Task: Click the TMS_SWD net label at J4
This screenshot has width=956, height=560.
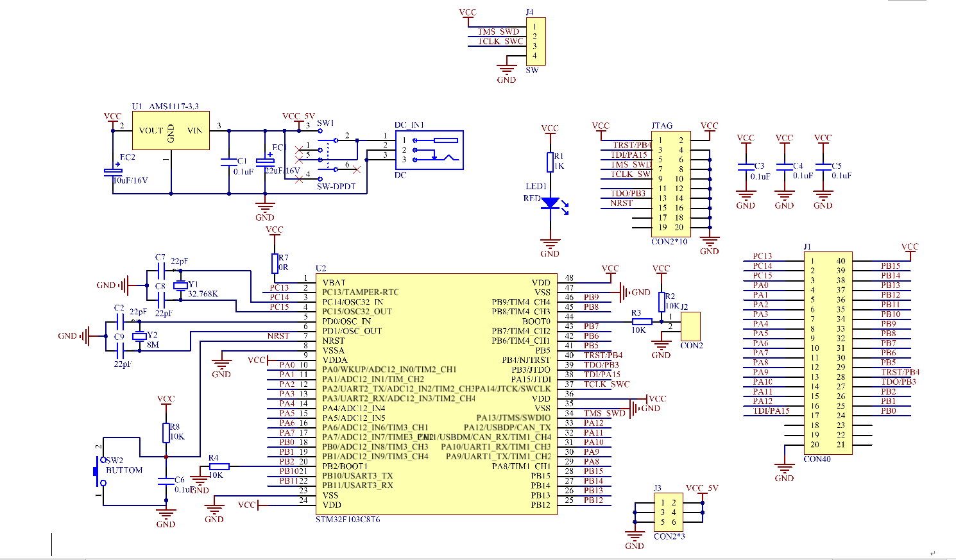Action: (499, 31)
